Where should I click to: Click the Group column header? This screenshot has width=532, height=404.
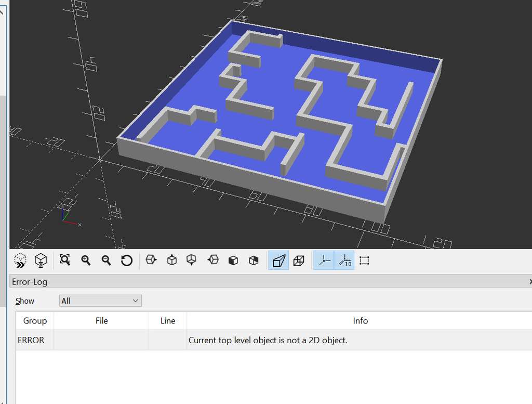pyautogui.click(x=35, y=320)
